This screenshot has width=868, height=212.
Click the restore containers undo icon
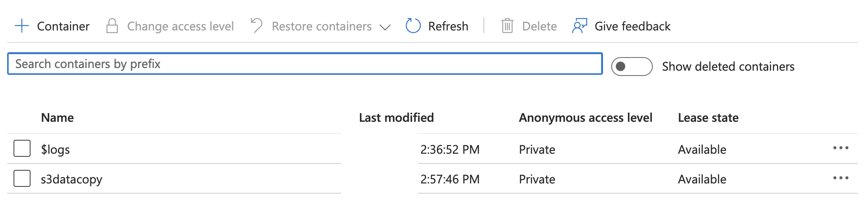point(257,26)
